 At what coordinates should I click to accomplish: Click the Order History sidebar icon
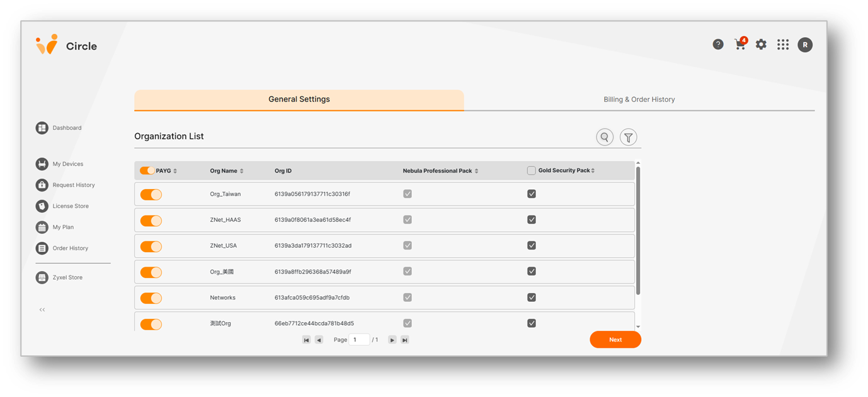(x=42, y=248)
